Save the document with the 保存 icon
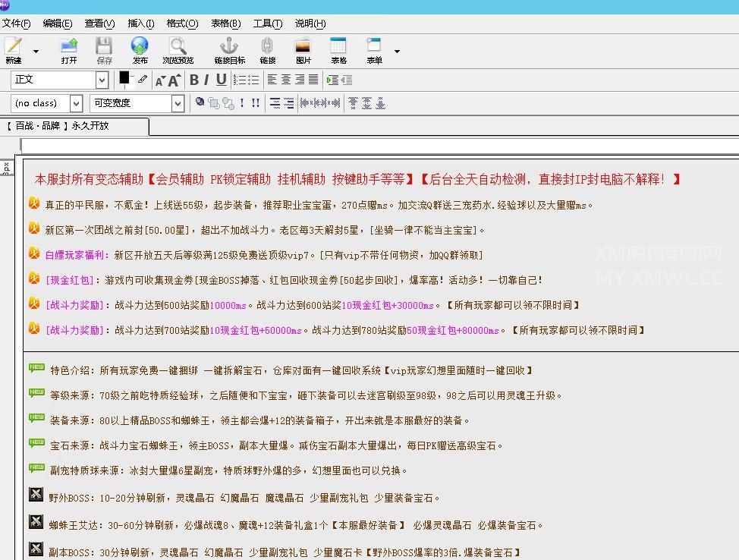 pos(104,50)
